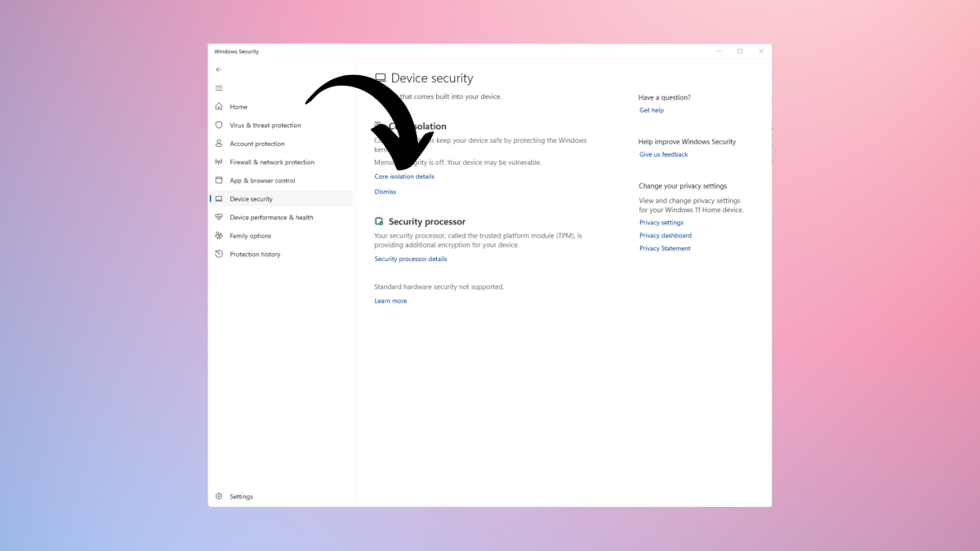Open Security processor details link
The height and width of the screenshot is (551, 980).
pos(411,259)
